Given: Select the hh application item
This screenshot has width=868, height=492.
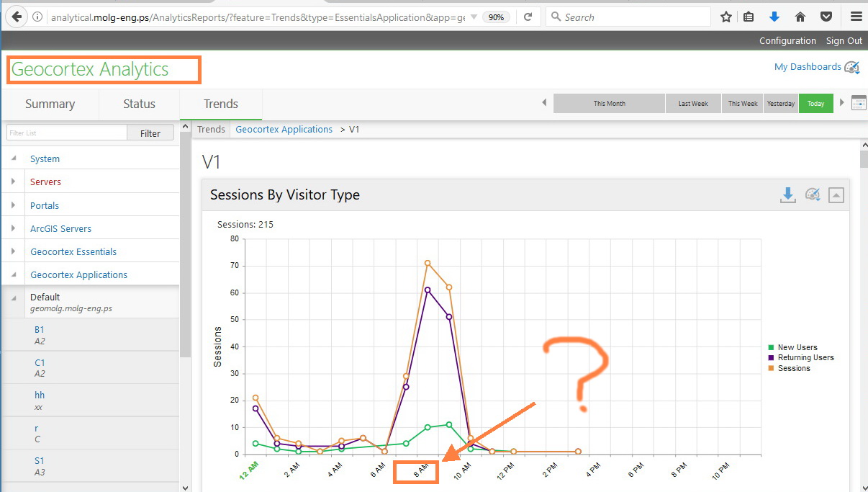Looking at the screenshot, I should point(91,401).
